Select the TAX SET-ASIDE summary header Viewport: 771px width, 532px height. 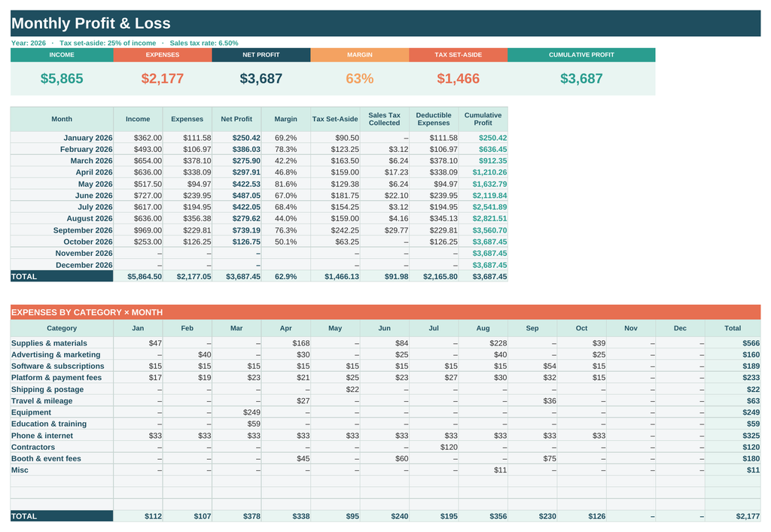pyautogui.click(x=459, y=54)
